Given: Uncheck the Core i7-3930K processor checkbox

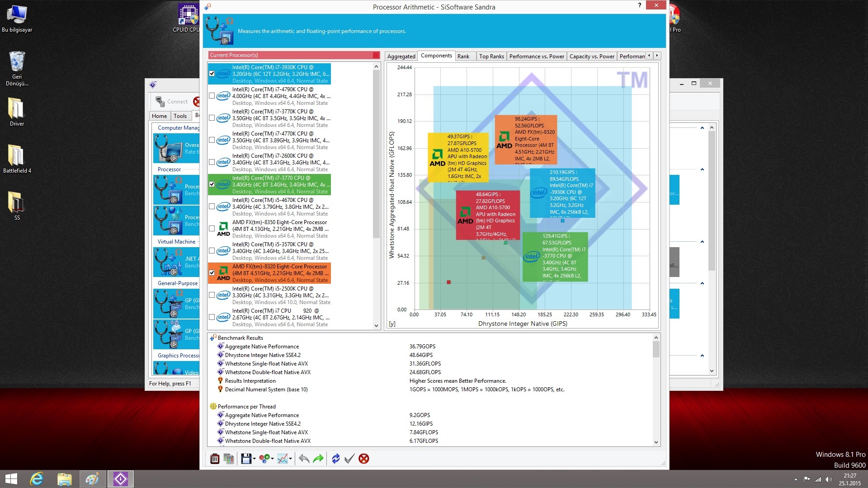Looking at the screenshot, I should click(x=212, y=74).
